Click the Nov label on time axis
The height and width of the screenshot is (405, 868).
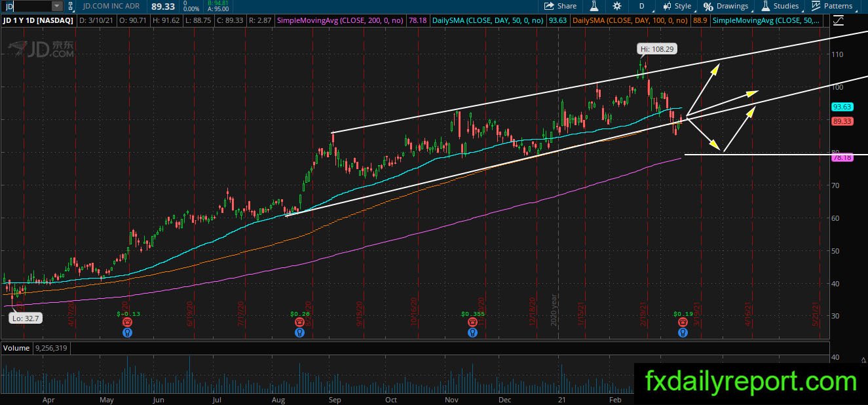452,399
